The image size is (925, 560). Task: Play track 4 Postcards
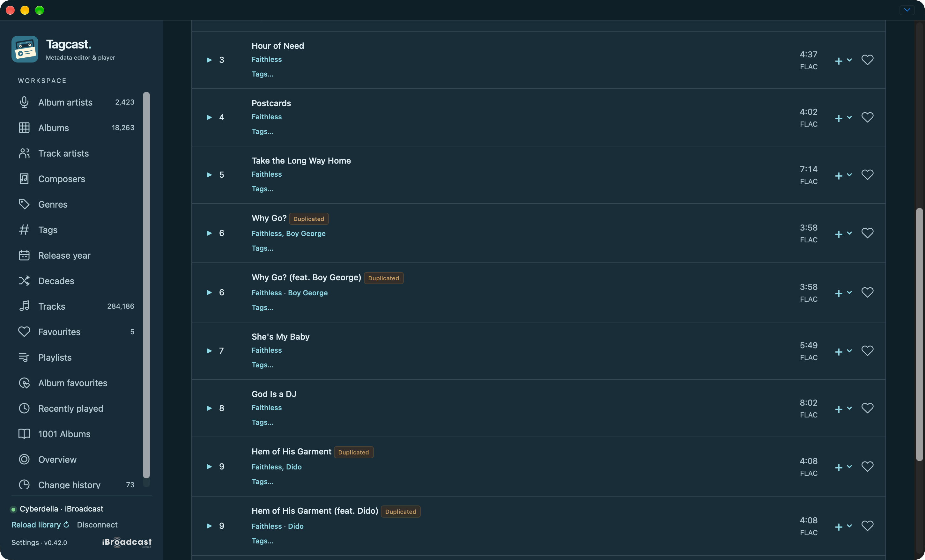pyautogui.click(x=209, y=117)
